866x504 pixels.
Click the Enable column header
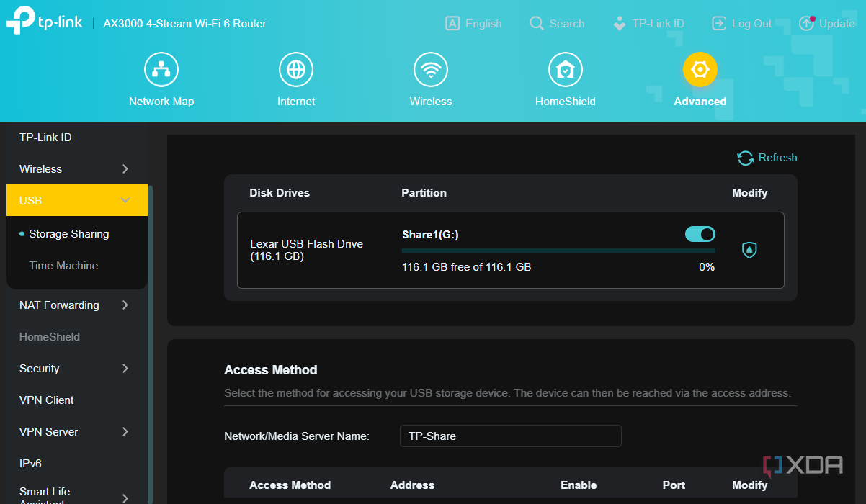(579, 485)
